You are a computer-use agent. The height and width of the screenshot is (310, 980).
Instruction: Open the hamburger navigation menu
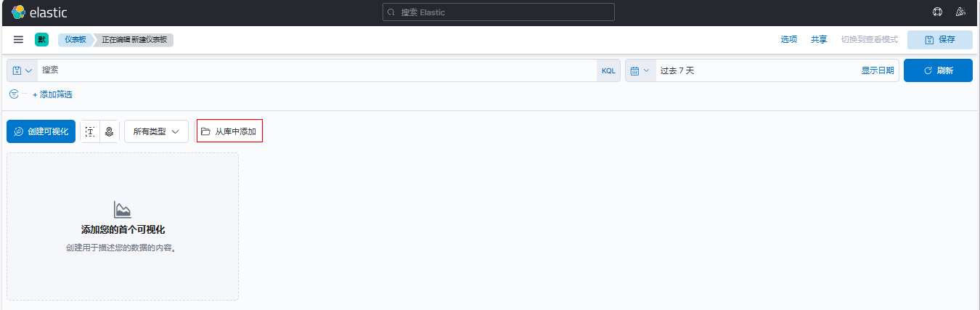pyautogui.click(x=19, y=39)
